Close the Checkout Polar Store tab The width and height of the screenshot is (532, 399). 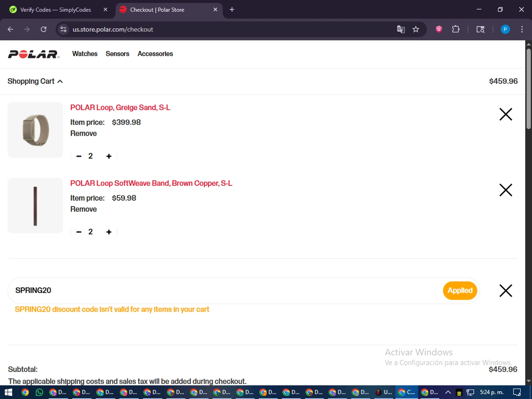click(215, 10)
